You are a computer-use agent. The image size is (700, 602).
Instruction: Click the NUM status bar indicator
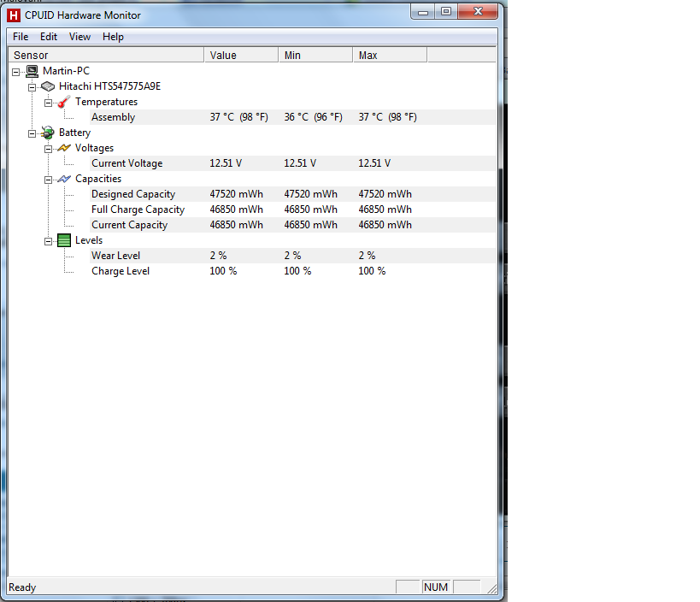pos(436,587)
